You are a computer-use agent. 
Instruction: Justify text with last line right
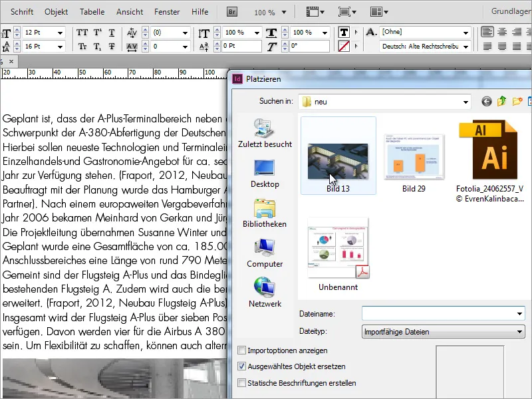(517, 46)
